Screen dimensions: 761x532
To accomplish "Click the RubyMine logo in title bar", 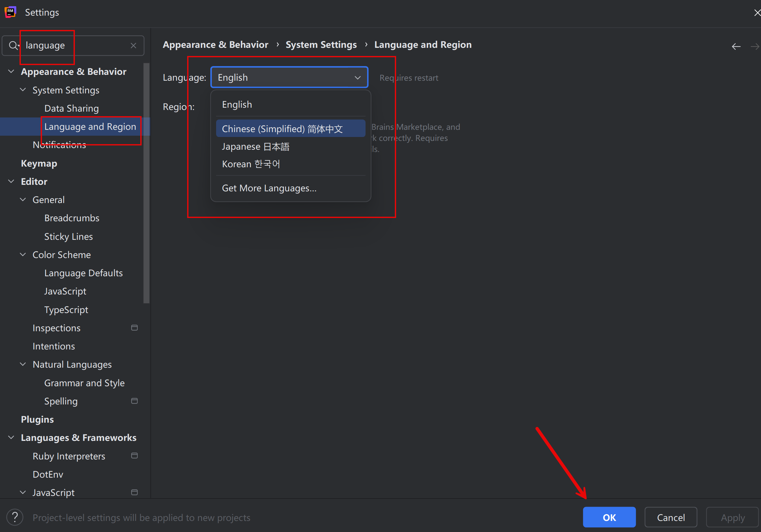I will 10,12.
